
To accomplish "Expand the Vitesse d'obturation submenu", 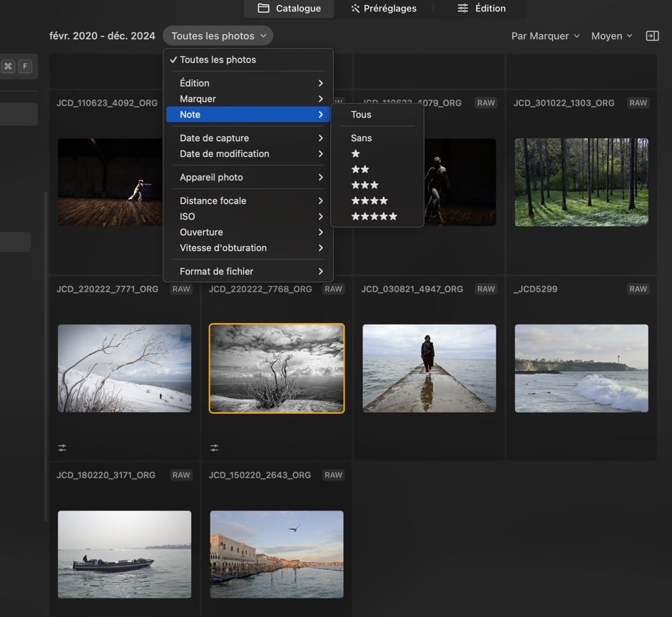I will click(248, 248).
